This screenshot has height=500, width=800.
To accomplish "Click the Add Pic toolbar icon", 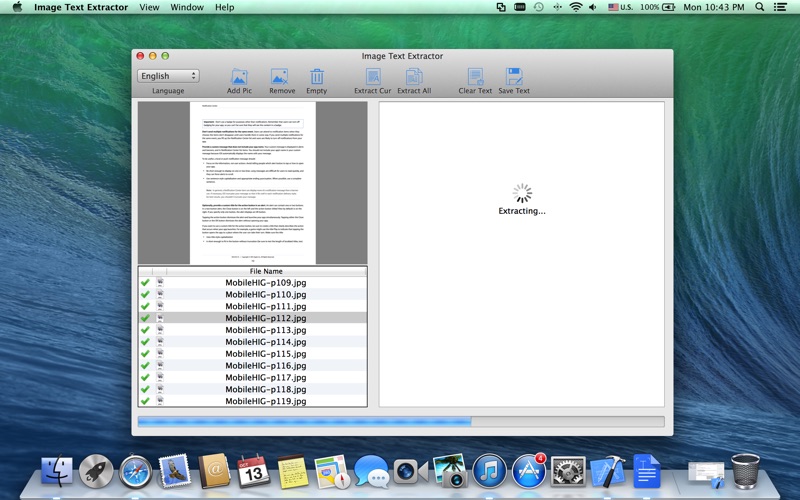I will click(x=239, y=77).
